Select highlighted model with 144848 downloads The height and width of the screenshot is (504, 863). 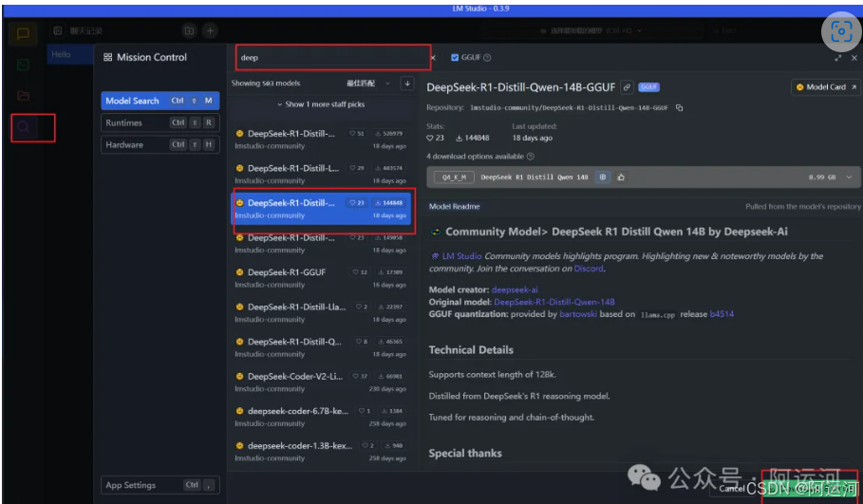(x=321, y=209)
